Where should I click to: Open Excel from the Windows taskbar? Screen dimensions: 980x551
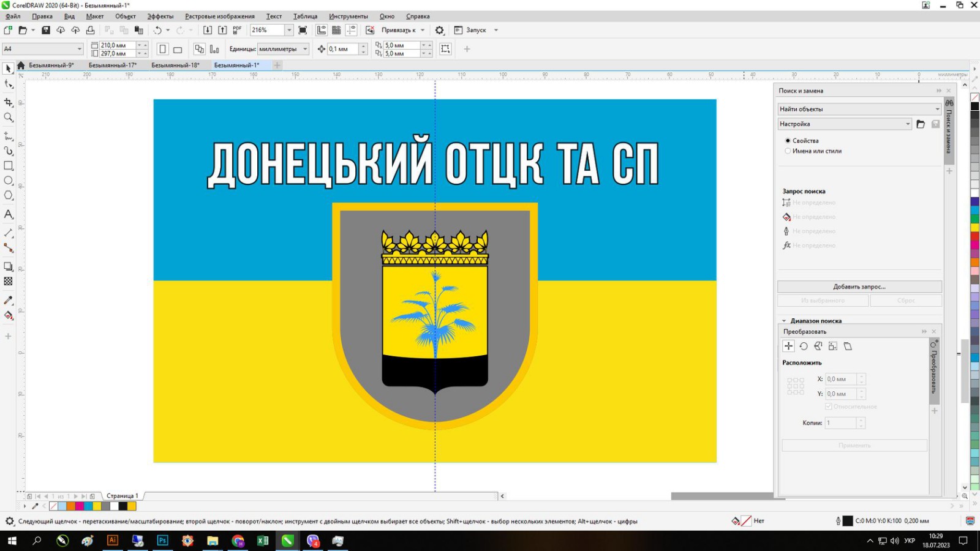point(263,541)
